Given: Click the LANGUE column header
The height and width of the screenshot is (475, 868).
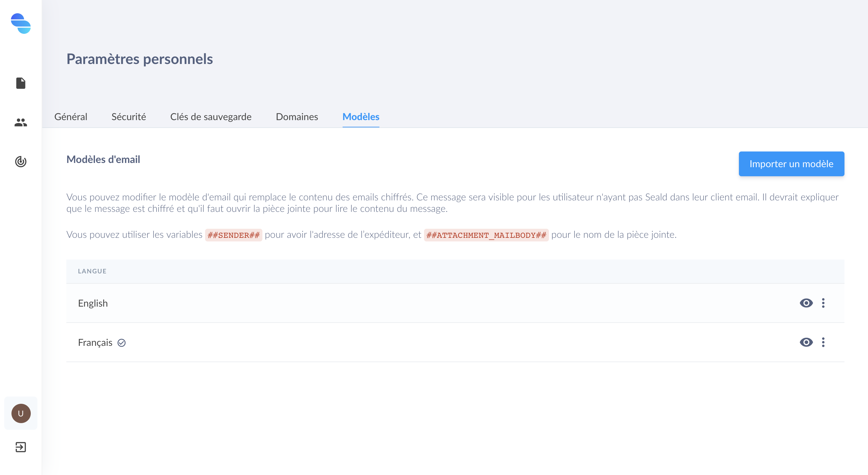Looking at the screenshot, I should point(92,271).
